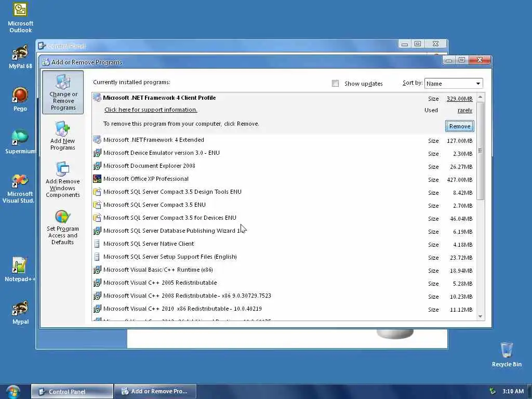Click SQL Server Database Publishing Wizard icon
Screen dimensions: 532x399
point(97,231)
